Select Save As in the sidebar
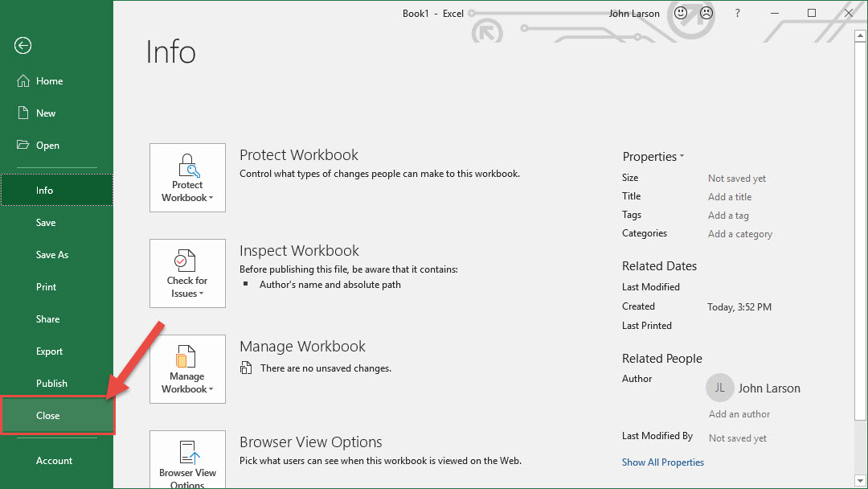Viewport: 868px width, 489px height. pos(52,255)
